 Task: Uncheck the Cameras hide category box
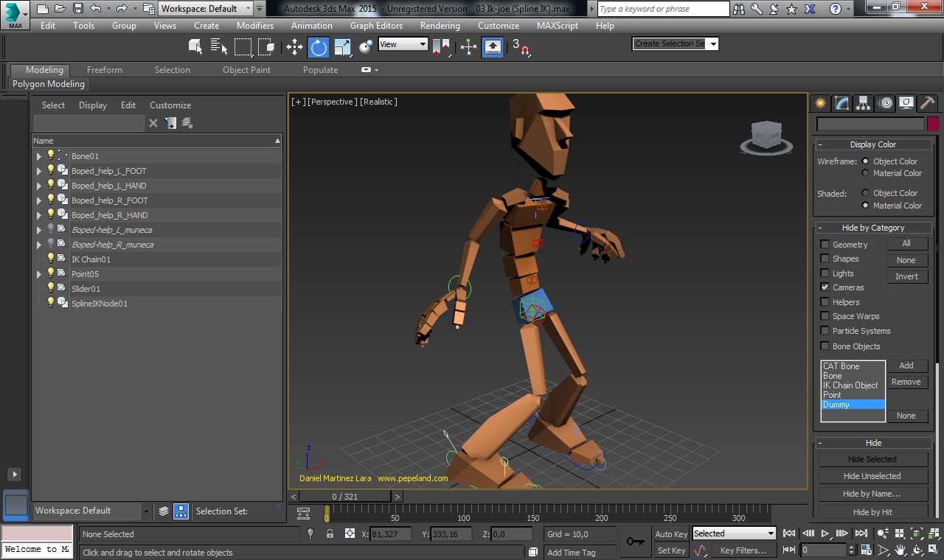click(x=825, y=287)
